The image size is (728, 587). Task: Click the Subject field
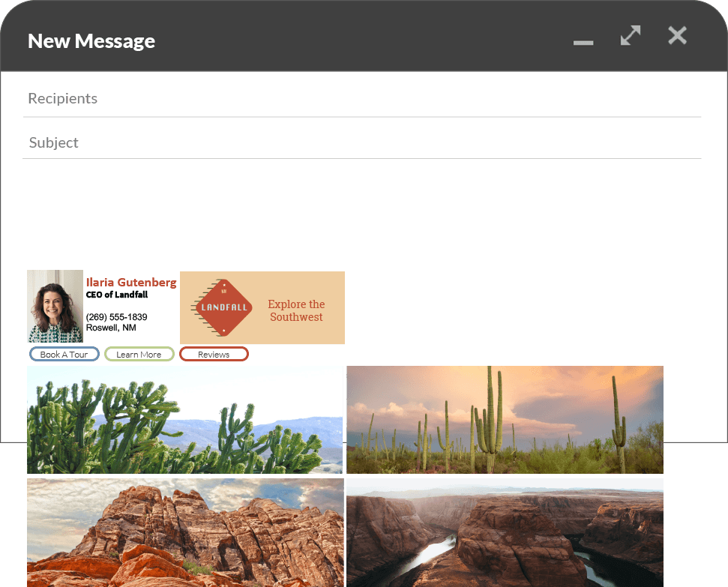click(x=362, y=142)
